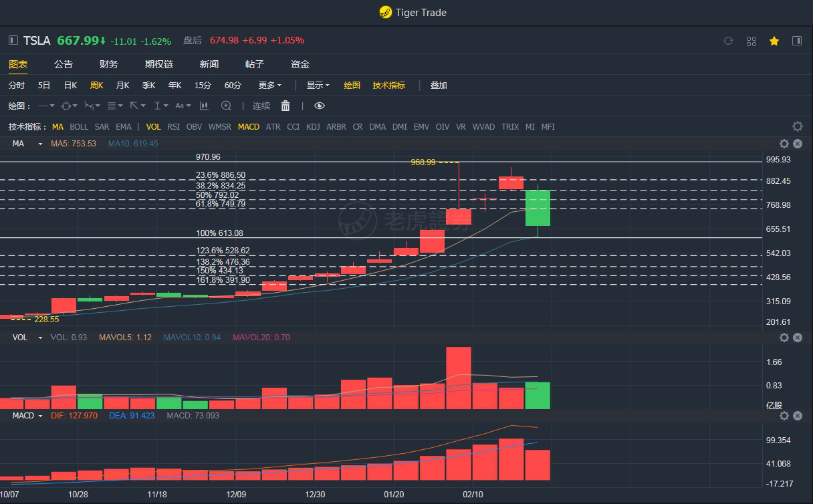
Task: Switch to the 图表 tab
Action: [x=18, y=64]
